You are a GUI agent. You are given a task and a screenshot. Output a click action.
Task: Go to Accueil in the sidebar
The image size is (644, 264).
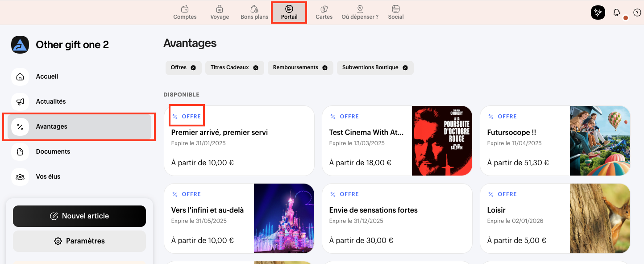click(47, 76)
